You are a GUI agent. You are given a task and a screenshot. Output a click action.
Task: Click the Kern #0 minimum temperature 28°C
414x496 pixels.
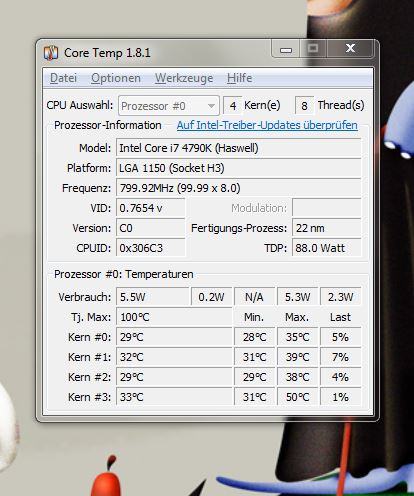pyautogui.click(x=255, y=337)
